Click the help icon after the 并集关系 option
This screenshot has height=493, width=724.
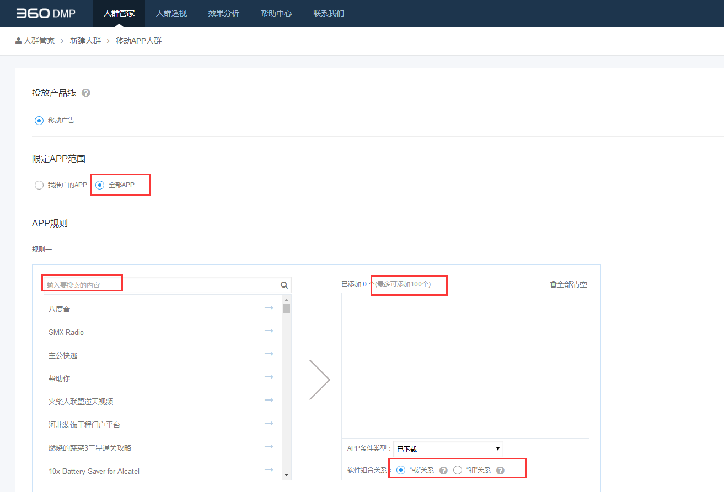click(443, 470)
